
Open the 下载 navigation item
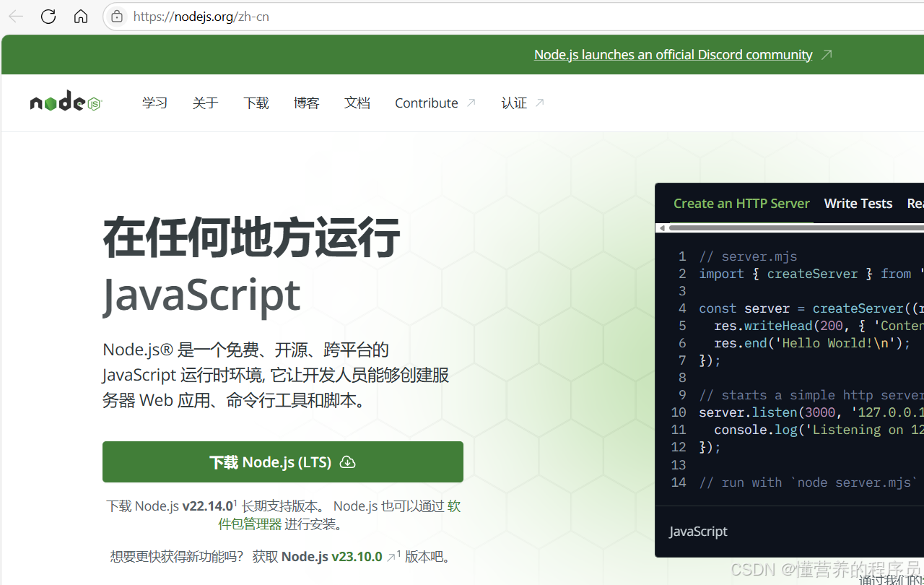(256, 103)
